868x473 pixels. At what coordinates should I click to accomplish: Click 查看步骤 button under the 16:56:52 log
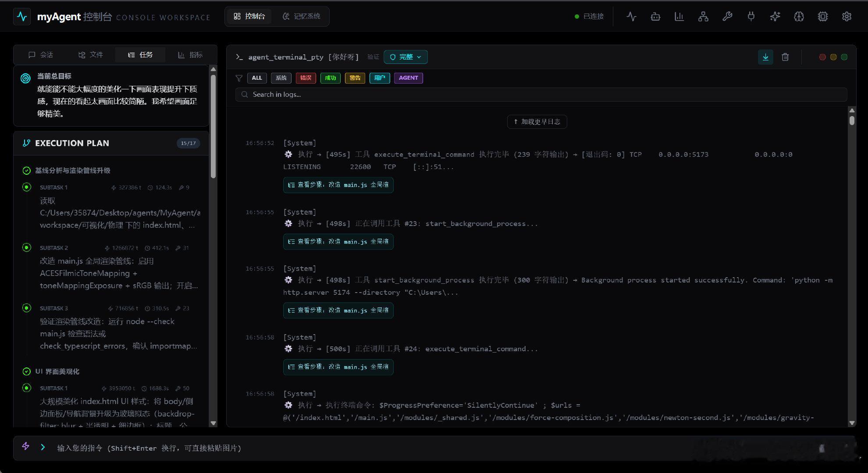coord(338,185)
